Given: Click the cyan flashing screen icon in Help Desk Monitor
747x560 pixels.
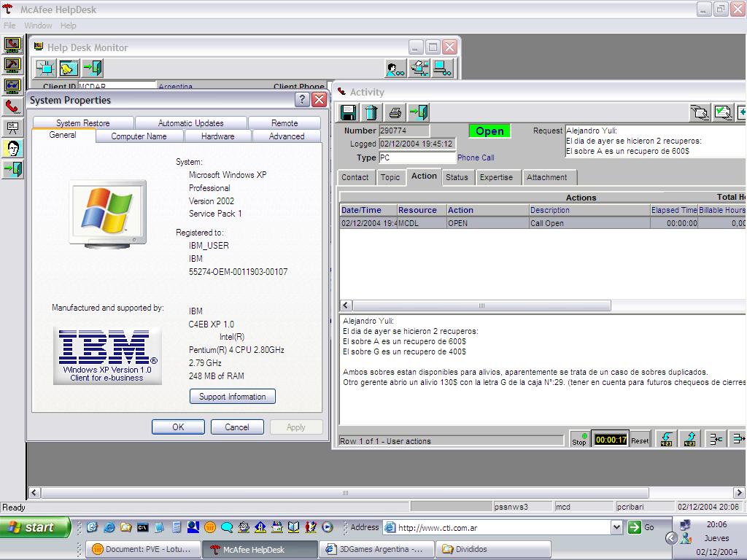Looking at the screenshot, I should [46, 68].
